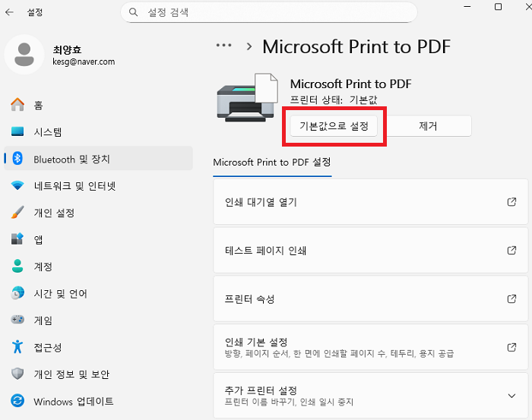The height and width of the screenshot is (420, 532).
Task: Go back with the arrow icon
Action: tap(9, 13)
